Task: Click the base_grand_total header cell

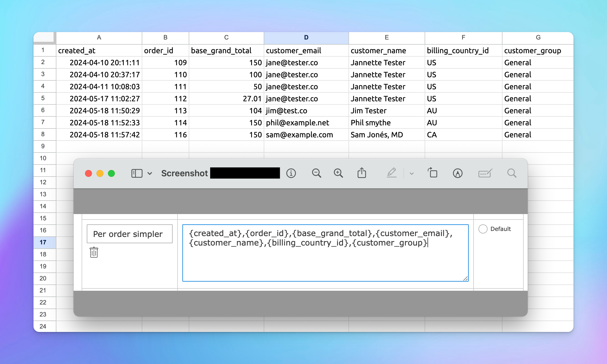Action: [x=226, y=50]
